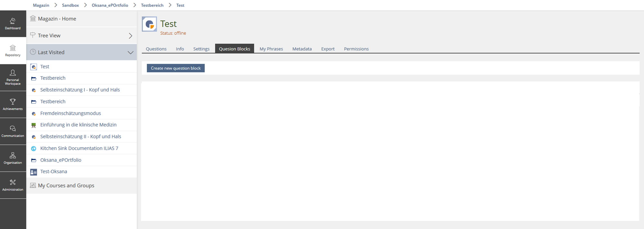This screenshot has height=229, width=644.
Task: Go to Oksana_ePOrtfolio in the breadcrumb
Action: click(x=110, y=5)
